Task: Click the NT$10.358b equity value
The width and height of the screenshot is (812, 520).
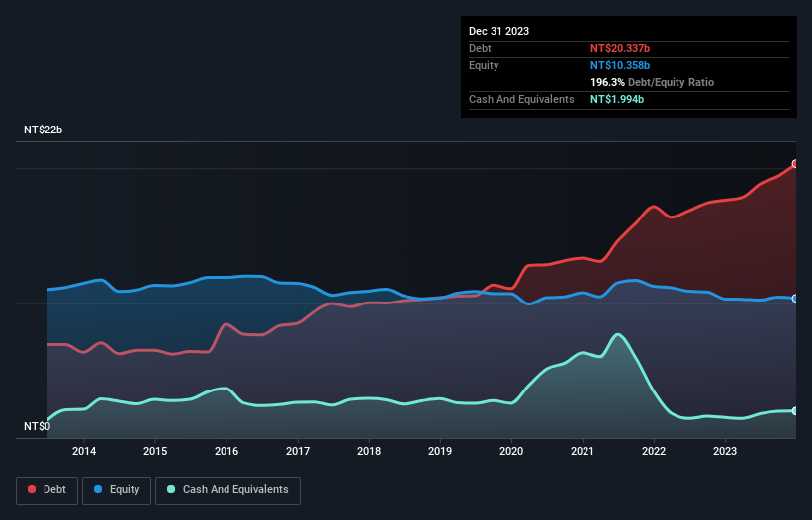Action: point(620,65)
